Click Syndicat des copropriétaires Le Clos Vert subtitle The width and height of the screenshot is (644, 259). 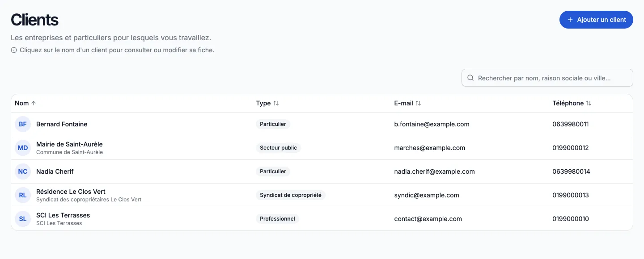pos(89,200)
